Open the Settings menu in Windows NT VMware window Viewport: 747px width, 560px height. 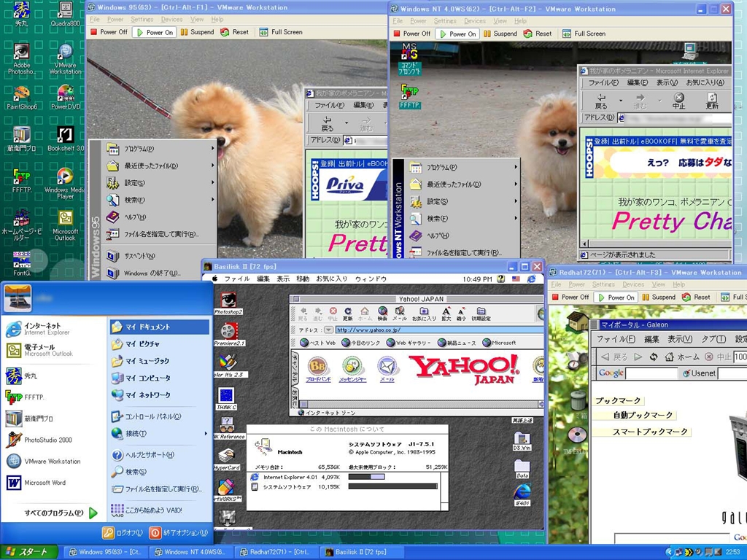coord(445,21)
